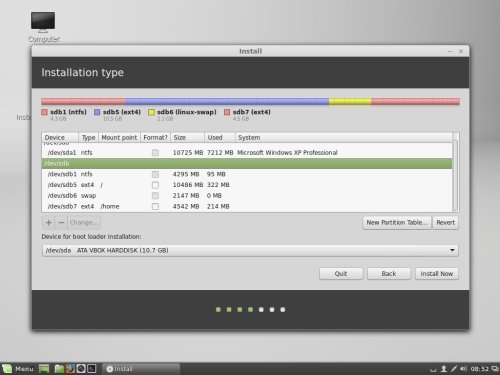Select the /dev/sdb1 ntfs partition row
The image size is (500, 375).
click(x=247, y=174)
